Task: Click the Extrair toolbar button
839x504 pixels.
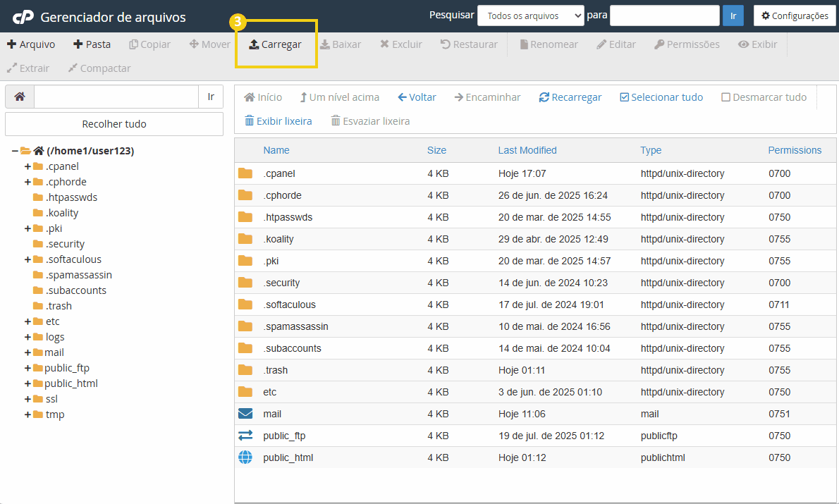Action: click(x=27, y=68)
